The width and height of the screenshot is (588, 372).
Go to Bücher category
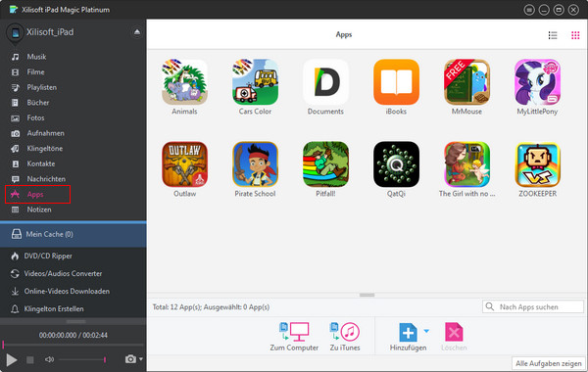[38, 103]
